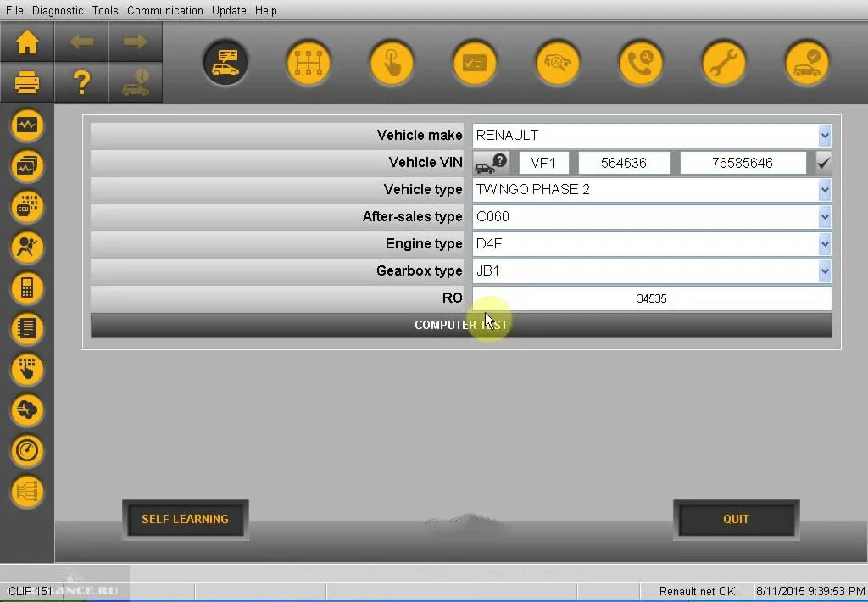This screenshot has height=602, width=868.
Task: Click the CLIP 151 status text
Action: tap(30, 592)
